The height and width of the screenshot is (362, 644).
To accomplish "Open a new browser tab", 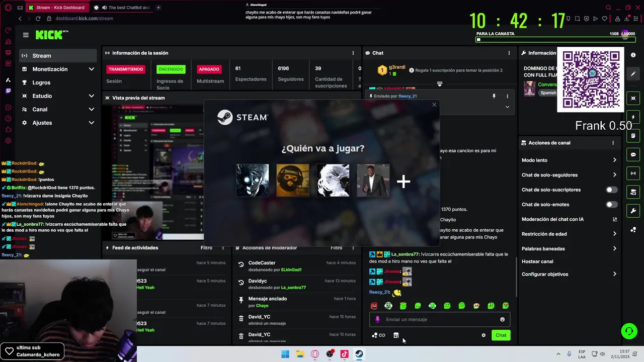I will [x=158, y=8].
